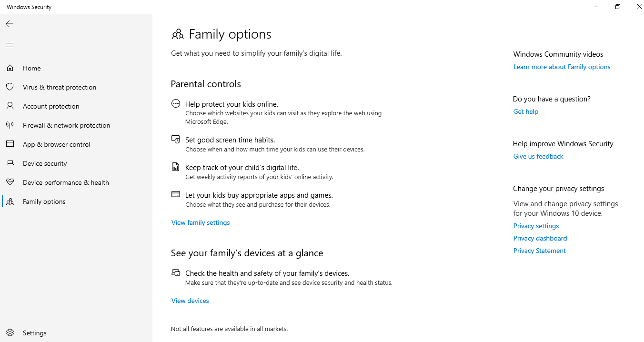
Task: Open the View family settings link
Action: 201,222
